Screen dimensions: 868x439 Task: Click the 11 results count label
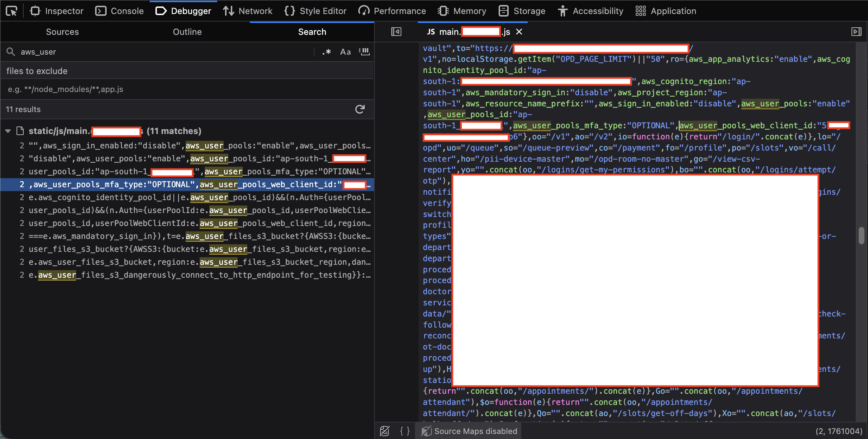coord(23,109)
